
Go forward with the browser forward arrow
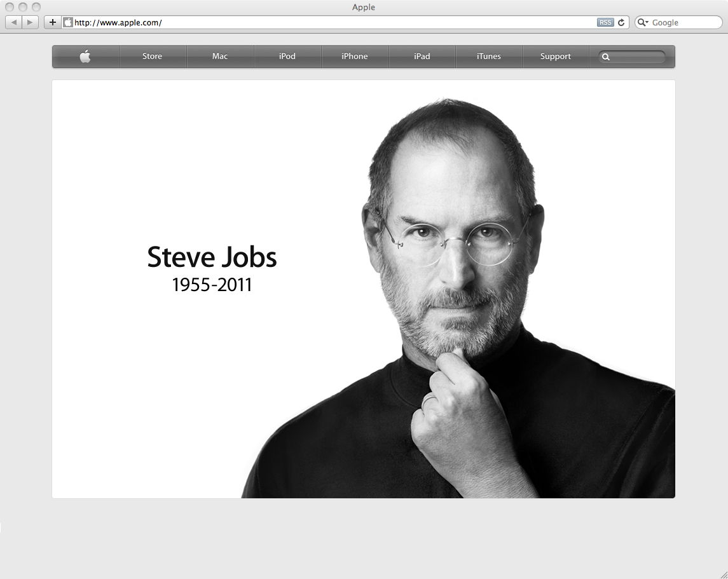[30, 22]
